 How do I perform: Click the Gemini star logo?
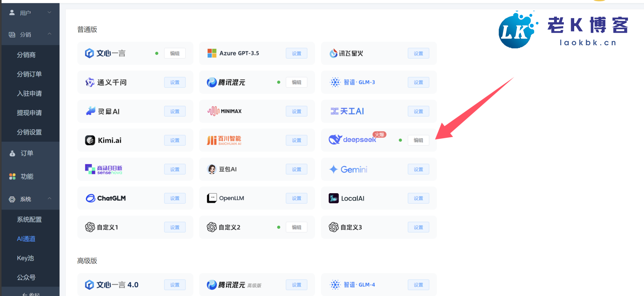(x=333, y=169)
